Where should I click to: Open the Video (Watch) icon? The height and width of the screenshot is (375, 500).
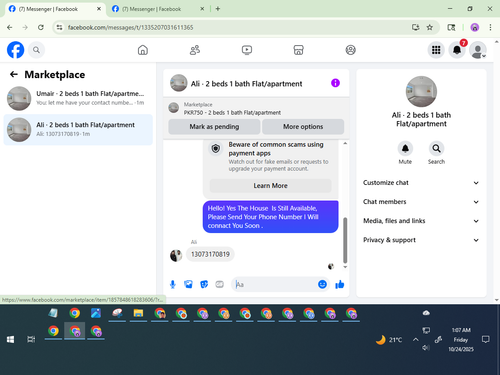(247, 50)
